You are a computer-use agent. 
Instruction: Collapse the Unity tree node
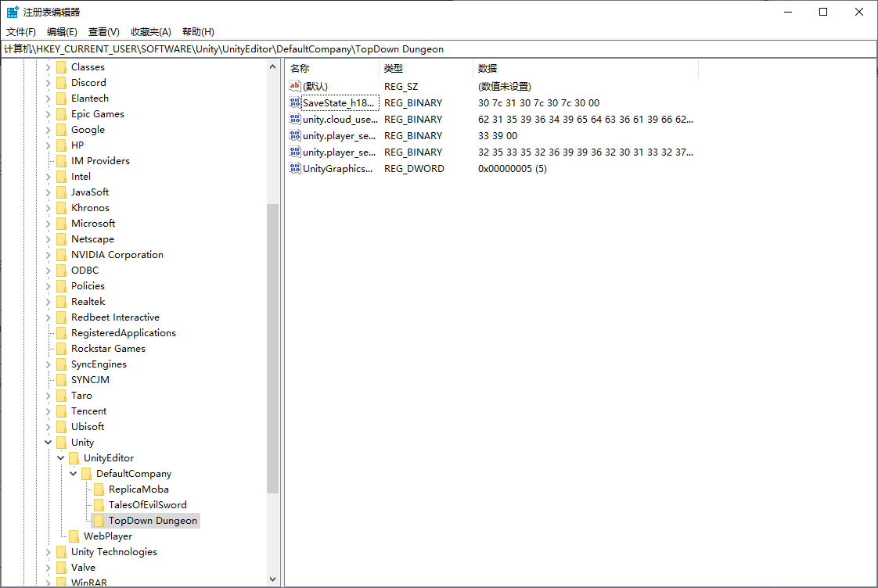[x=49, y=443]
